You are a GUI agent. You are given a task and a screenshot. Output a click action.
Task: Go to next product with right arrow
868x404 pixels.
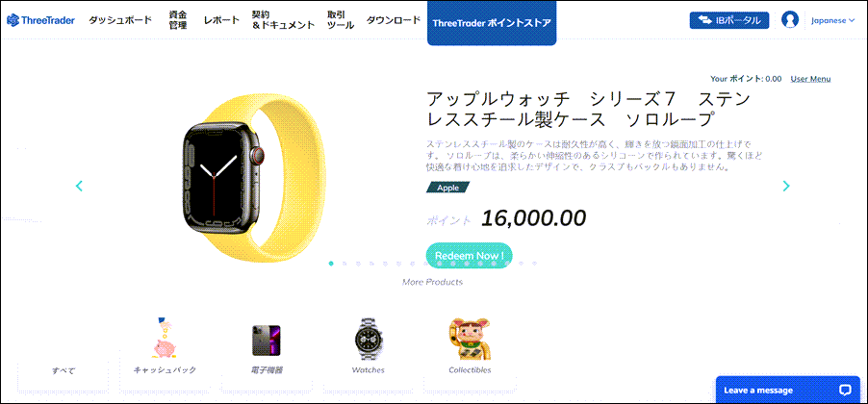[786, 186]
